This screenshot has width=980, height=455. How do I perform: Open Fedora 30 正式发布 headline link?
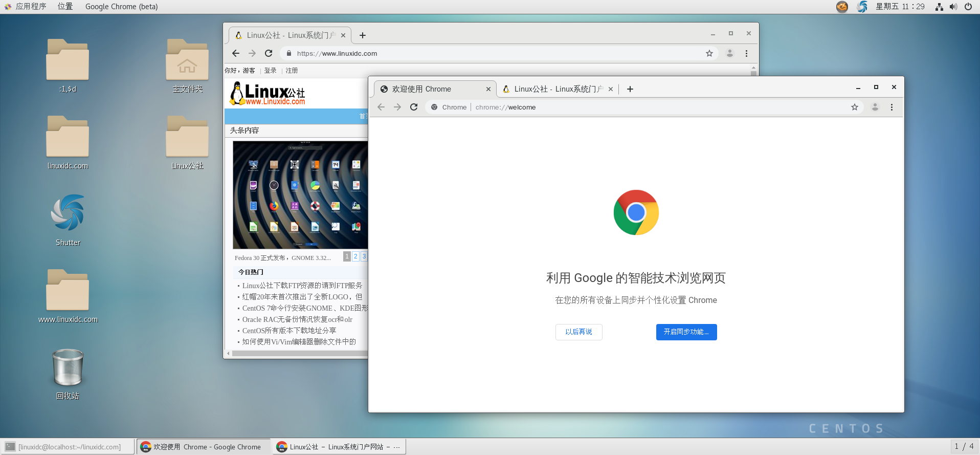pyautogui.click(x=283, y=258)
